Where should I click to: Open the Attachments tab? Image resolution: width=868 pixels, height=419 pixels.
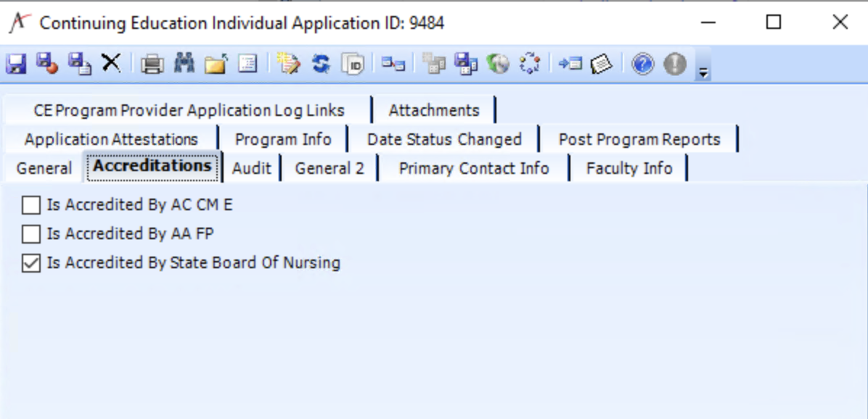tap(433, 109)
